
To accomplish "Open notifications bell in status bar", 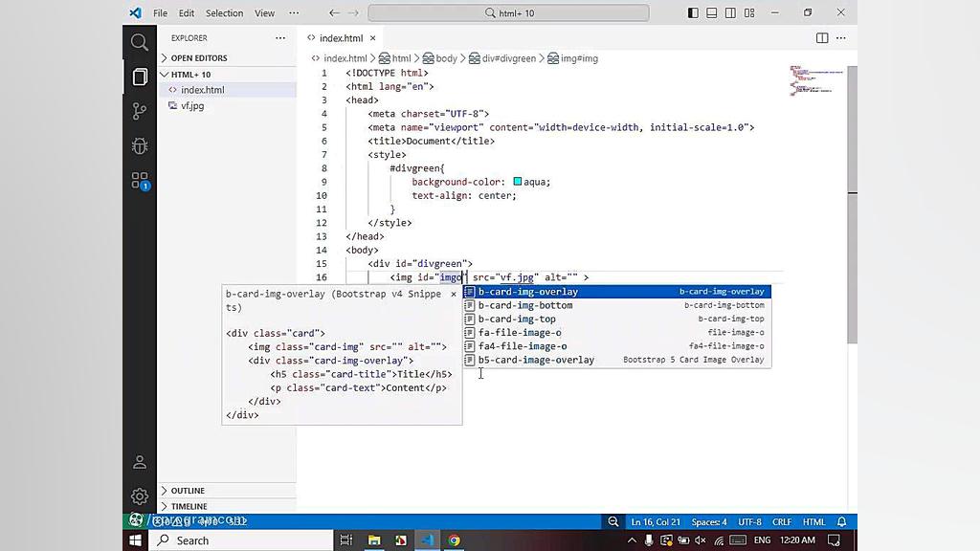I will pos(842,521).
